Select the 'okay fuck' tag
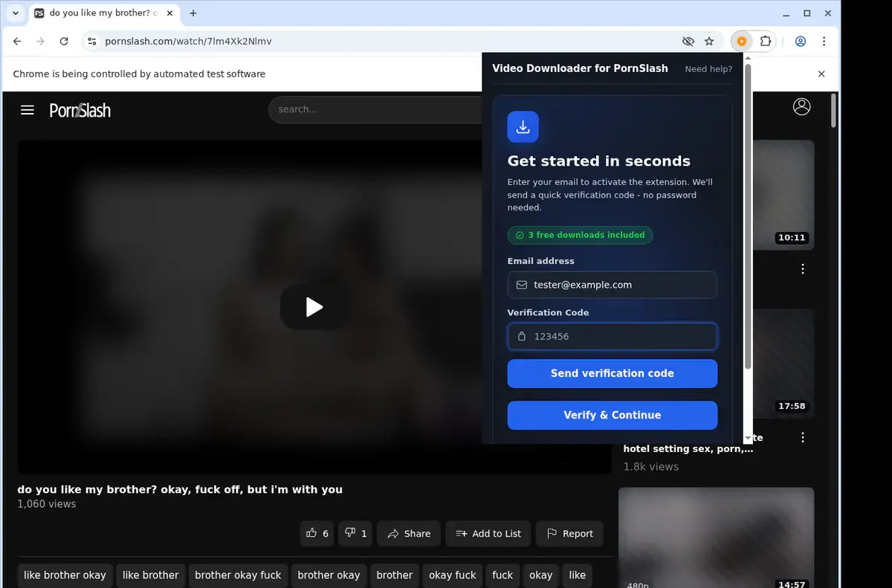892x588 pixels. pyautogui.click(x=453, y=575)
